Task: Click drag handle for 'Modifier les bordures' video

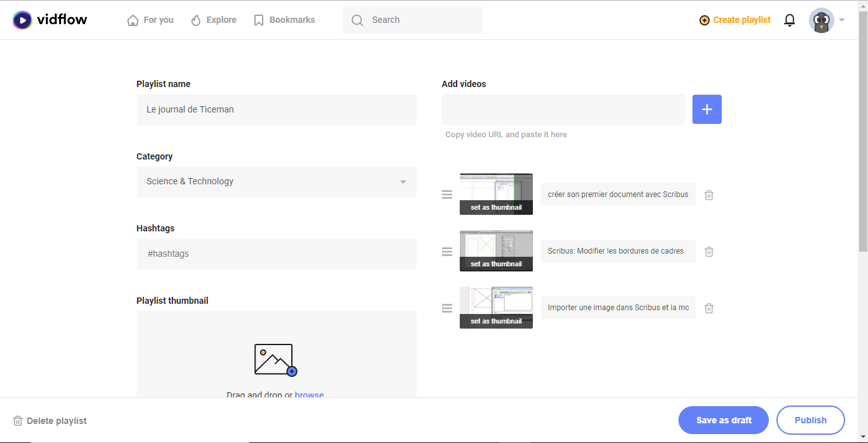Action: pos(447,251)
